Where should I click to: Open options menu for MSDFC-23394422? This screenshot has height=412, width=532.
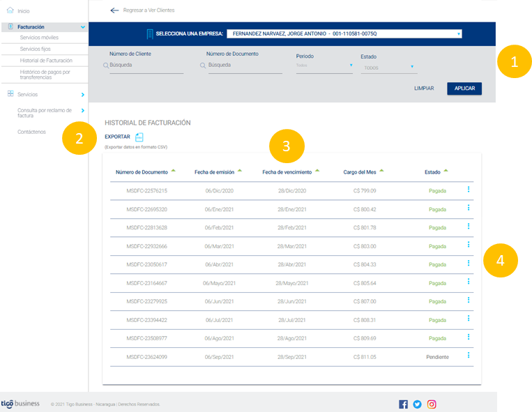[469, 318]
